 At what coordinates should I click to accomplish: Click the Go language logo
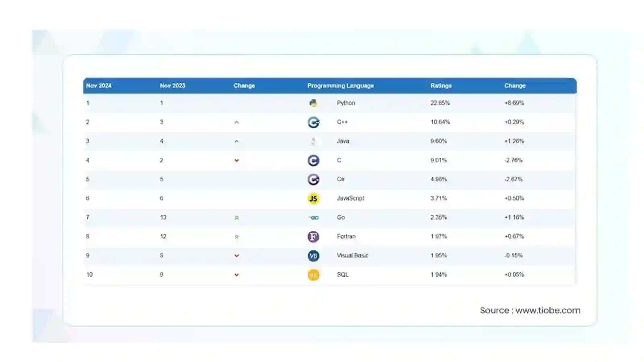pyautogui.click(x=314, y=218)
